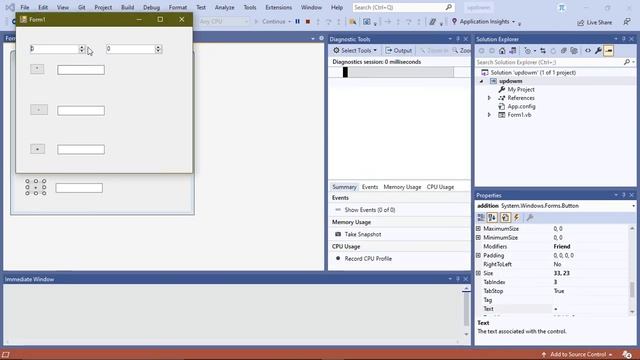Open the Select Tools dropdown
640x360 pixels.
coord(355,50)
